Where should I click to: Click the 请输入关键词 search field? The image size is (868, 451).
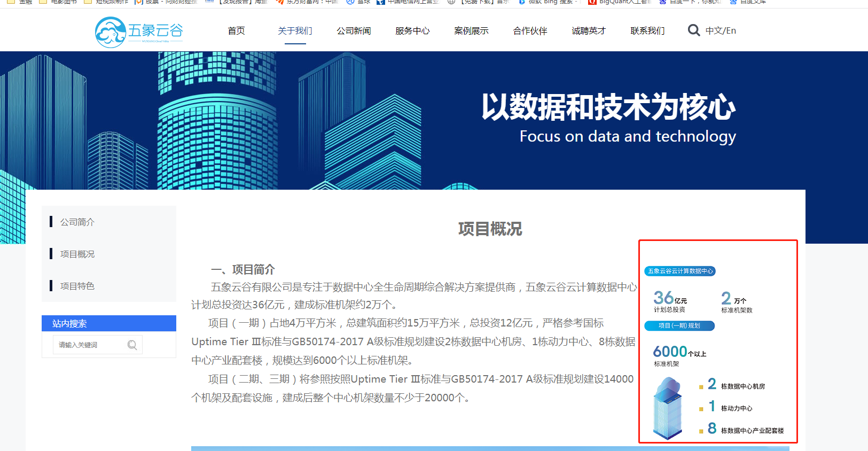coord(97,345)
